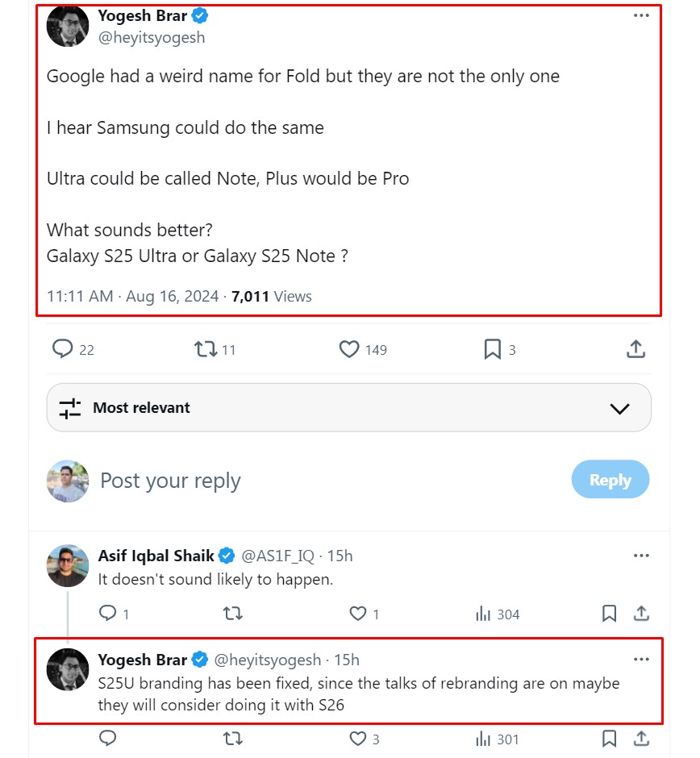Share the main post via share icon
This screenshot has width=700, height=758.
click(x=635, y=349)
